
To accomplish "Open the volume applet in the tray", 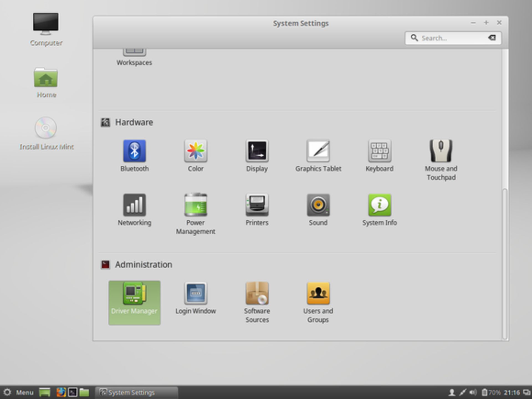I will (473, 392).
